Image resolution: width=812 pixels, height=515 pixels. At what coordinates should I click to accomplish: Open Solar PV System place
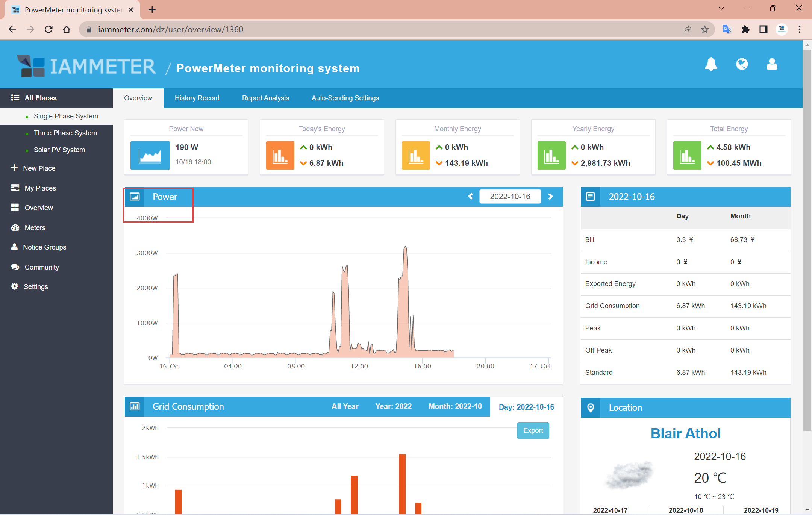pos(59,150)
